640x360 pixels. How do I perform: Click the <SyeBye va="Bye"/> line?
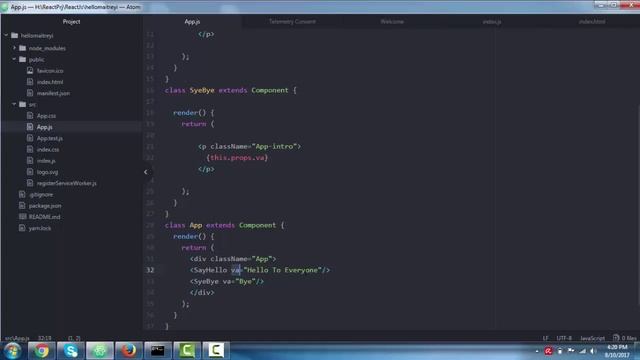(x=227, y=281)
